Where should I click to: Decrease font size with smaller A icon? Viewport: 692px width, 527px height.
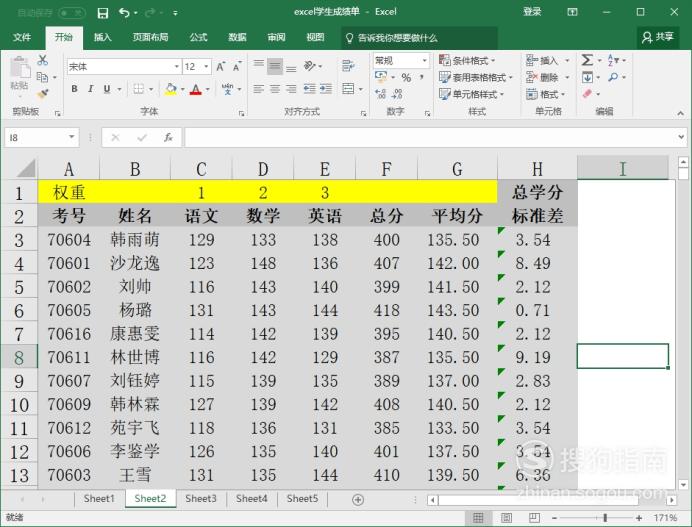coord(237,67)
